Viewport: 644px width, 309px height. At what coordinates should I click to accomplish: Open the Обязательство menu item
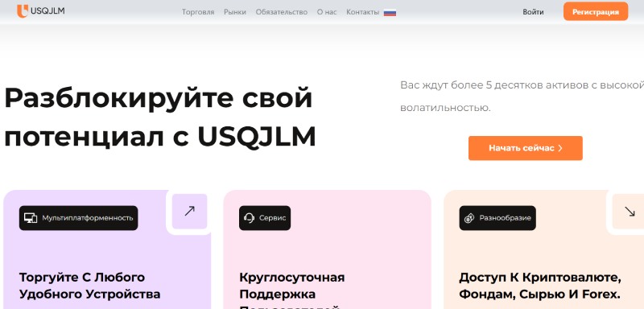coord(281,12)
